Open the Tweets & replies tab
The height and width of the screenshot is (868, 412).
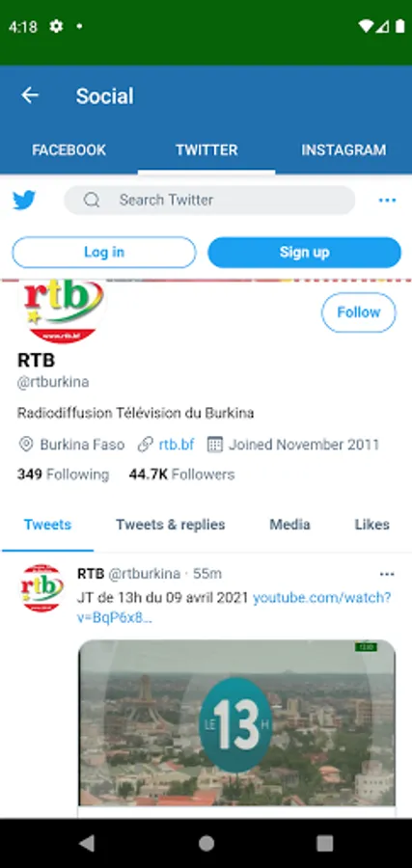171,525
